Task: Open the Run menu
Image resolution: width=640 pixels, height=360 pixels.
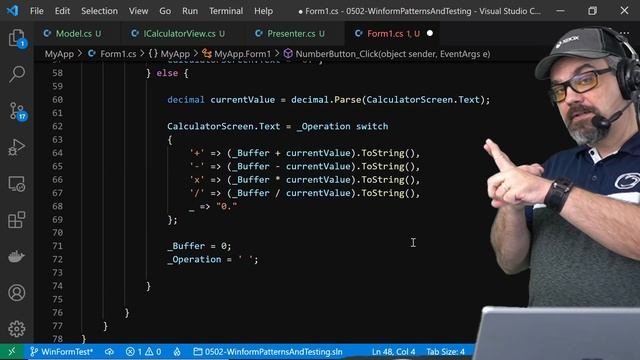Action: (190, 11)
